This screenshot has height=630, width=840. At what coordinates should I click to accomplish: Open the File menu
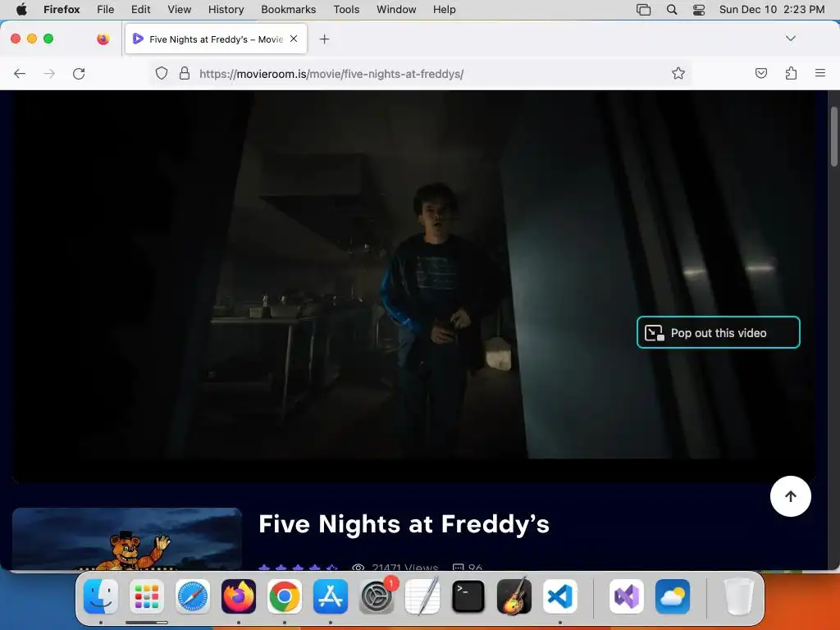click(x=106, y=9)
